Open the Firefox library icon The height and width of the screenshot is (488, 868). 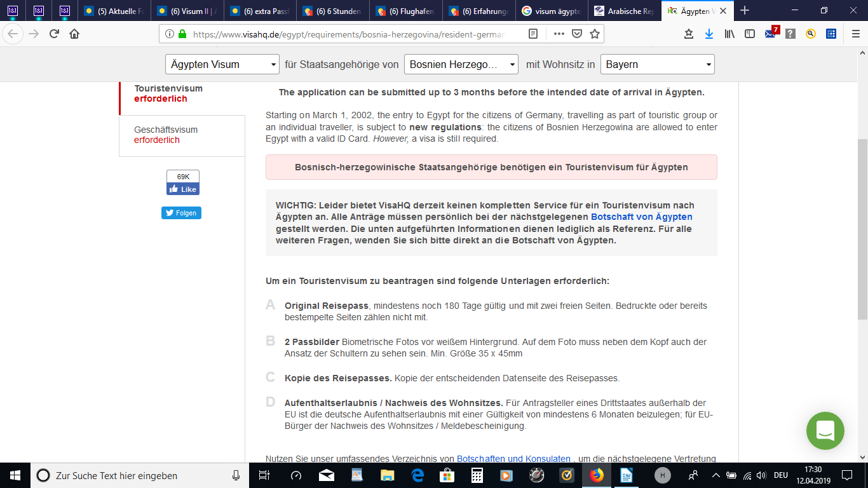[729, 34]
